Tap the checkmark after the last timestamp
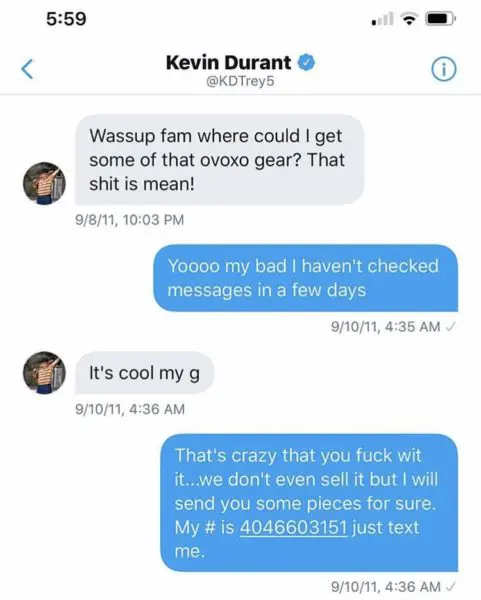481x600 pixels. click(451, 587)
